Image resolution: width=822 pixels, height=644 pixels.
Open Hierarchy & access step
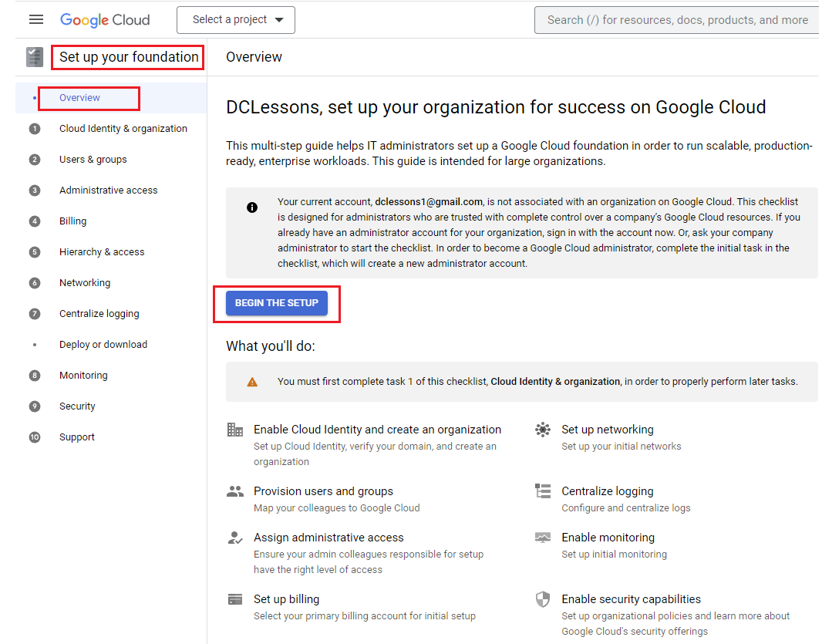click(102, 252)
